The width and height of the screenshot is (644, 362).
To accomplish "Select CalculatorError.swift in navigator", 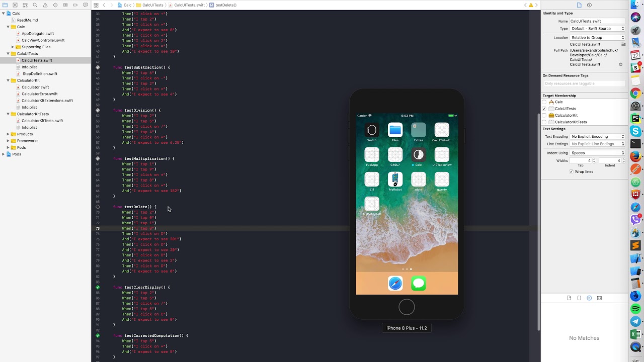I will click(x=39, y=94).
